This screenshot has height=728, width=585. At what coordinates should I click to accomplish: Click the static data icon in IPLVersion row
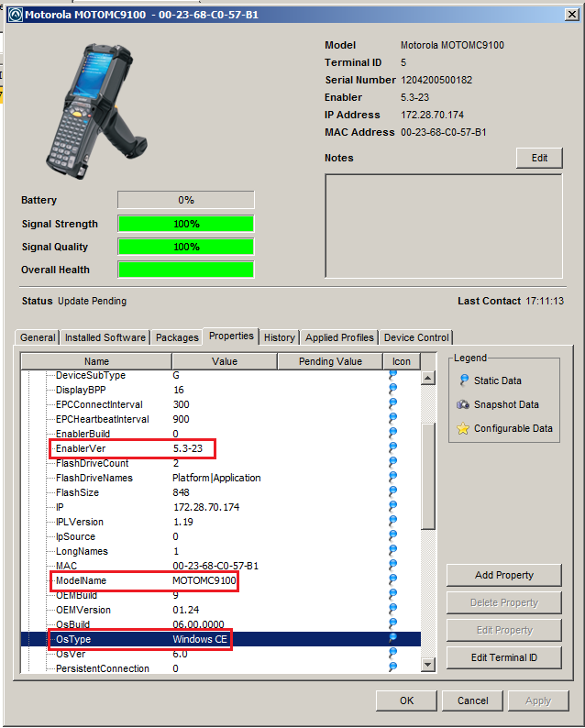click(x=392, y=522)
